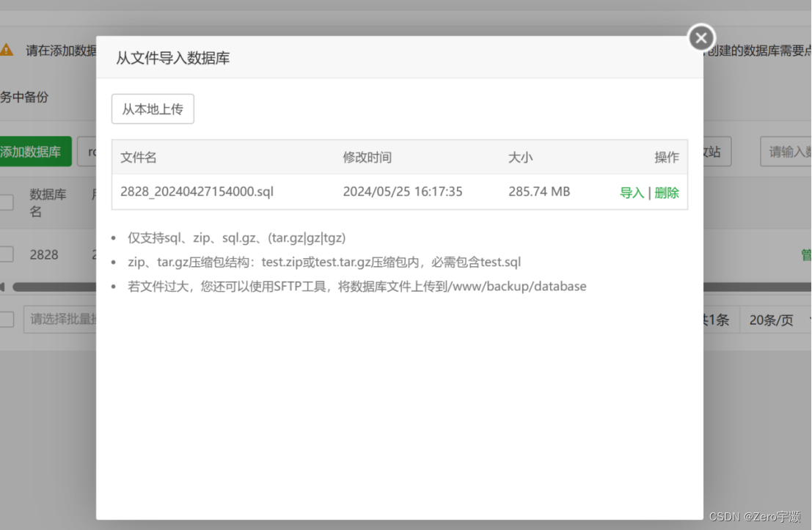
Task: Click the 从本地上传 upload button
Action: tap(153, 108)
